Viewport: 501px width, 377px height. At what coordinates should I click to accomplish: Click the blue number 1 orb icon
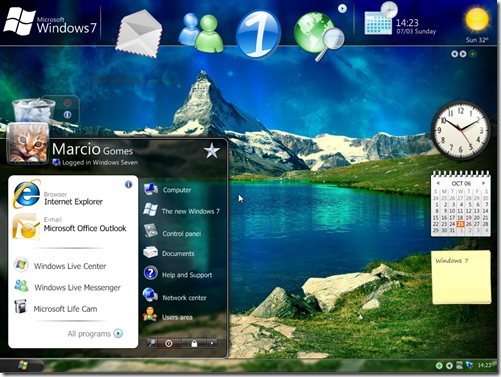tap(258, 34)
